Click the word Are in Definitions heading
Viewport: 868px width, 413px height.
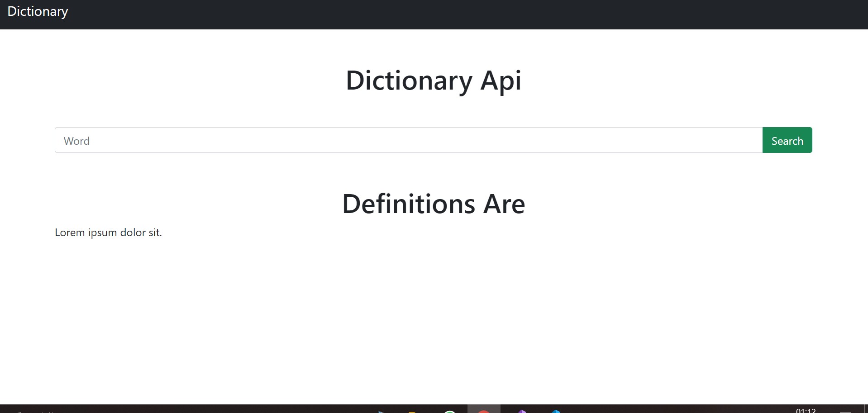pyautogui.click(x=504, y=204)
